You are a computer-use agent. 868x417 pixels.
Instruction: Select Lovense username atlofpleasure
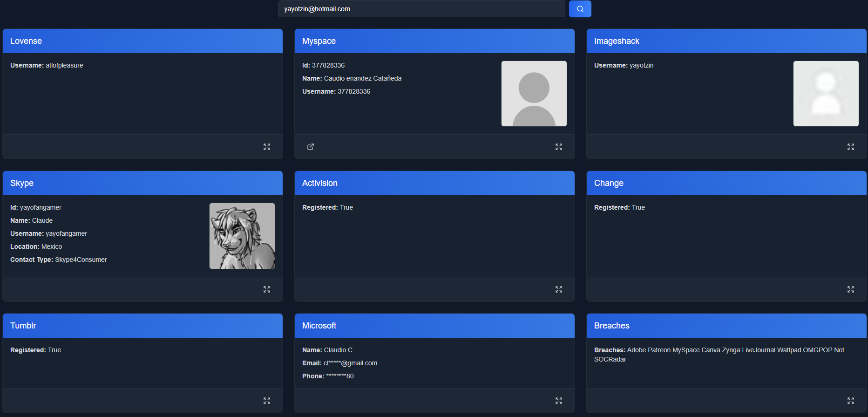click(47, 65)
